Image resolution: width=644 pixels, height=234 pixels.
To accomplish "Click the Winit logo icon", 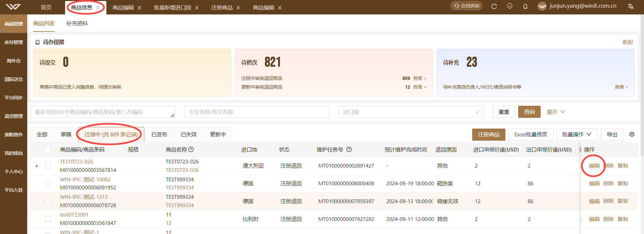I will point(13,7).
